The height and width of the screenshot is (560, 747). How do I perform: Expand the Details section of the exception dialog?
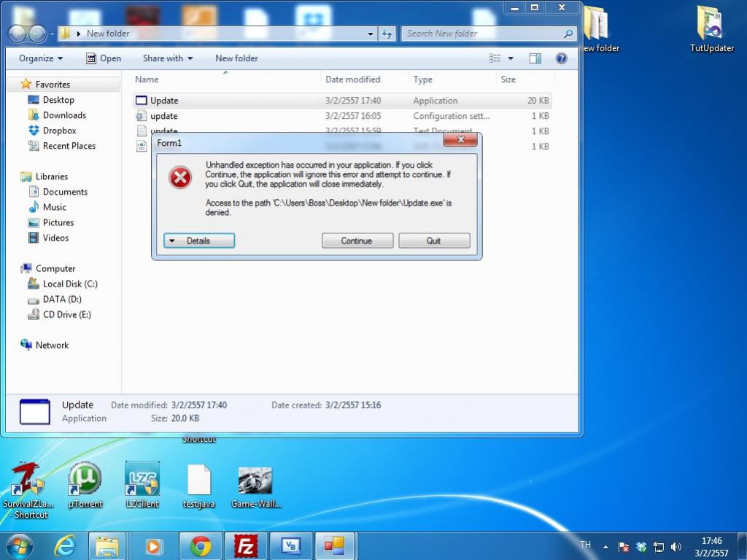(199, 241)
